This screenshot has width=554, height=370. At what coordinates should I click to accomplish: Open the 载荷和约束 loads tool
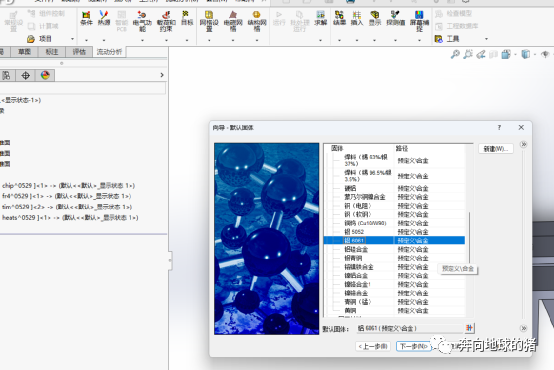166,21
